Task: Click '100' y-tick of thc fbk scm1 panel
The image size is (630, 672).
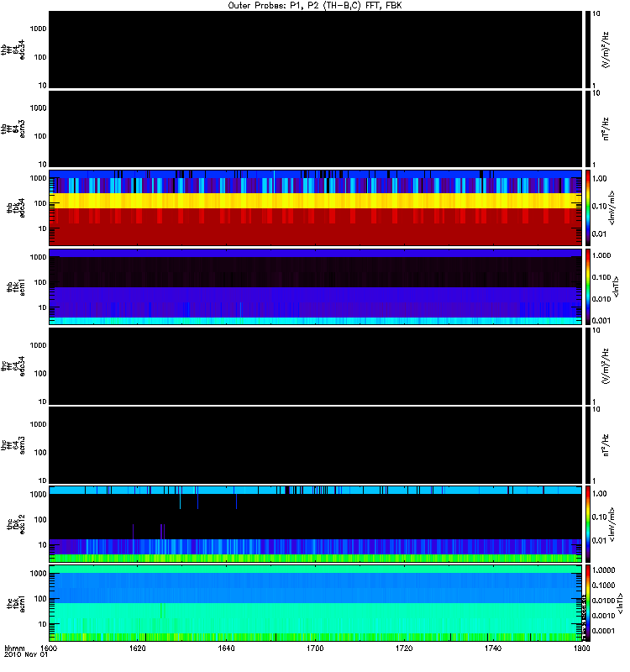Action: point(40,599)
